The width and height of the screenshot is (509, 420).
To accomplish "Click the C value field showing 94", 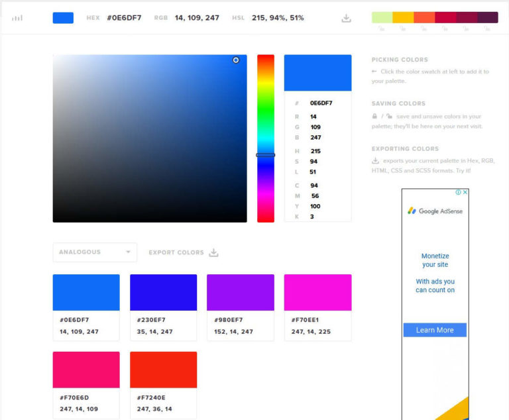I will coord(314,185).
